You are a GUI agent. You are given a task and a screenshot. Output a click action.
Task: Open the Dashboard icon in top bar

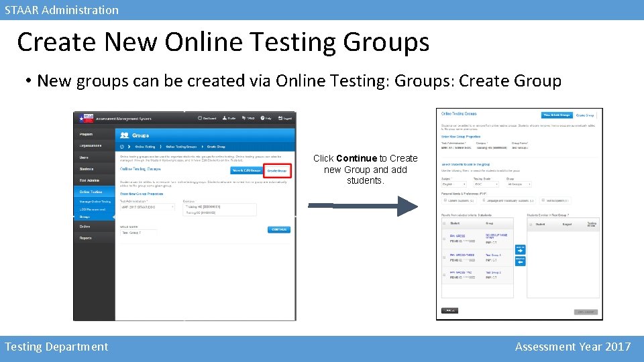click(200, 118)
